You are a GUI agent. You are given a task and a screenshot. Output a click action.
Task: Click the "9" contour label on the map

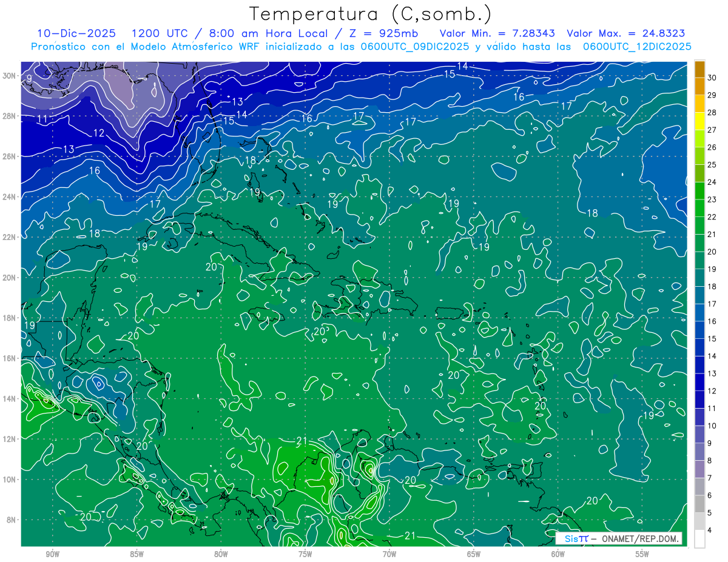[29, 78]
